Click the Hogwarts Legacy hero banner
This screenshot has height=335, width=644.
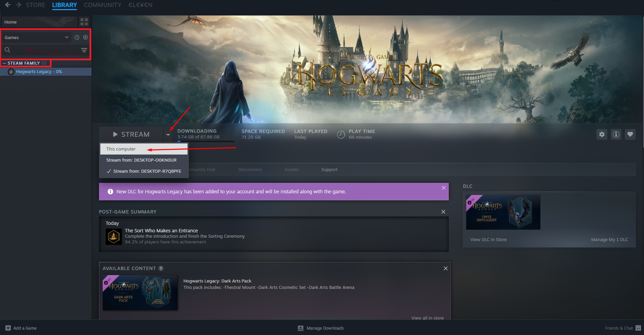point(368,69)
